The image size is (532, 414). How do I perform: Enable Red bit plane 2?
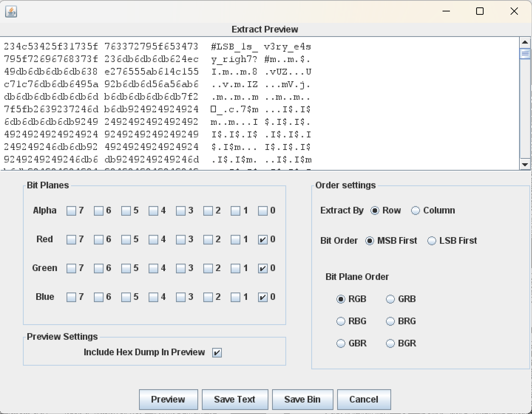click(208, 240)
